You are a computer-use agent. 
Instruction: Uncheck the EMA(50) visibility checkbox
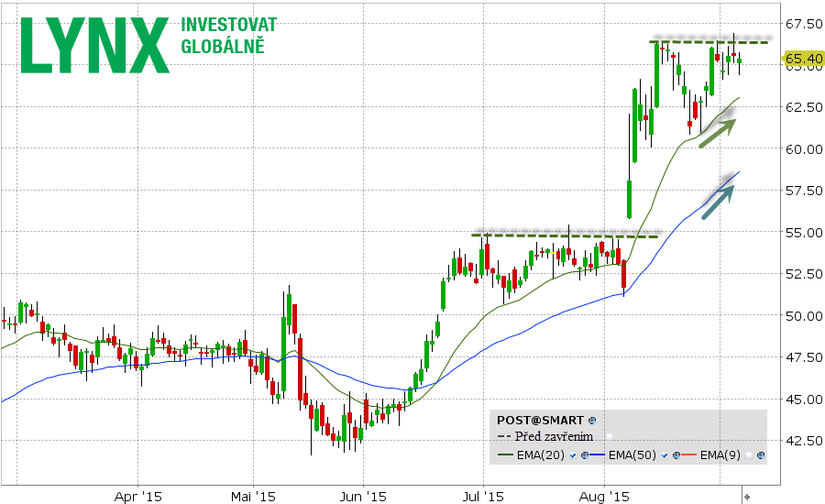point(665,455)
